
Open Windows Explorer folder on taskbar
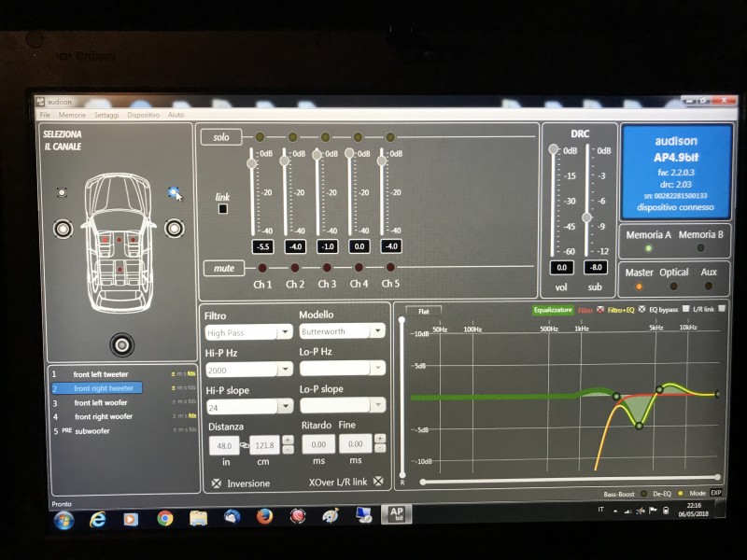click(x=198, y=518)
